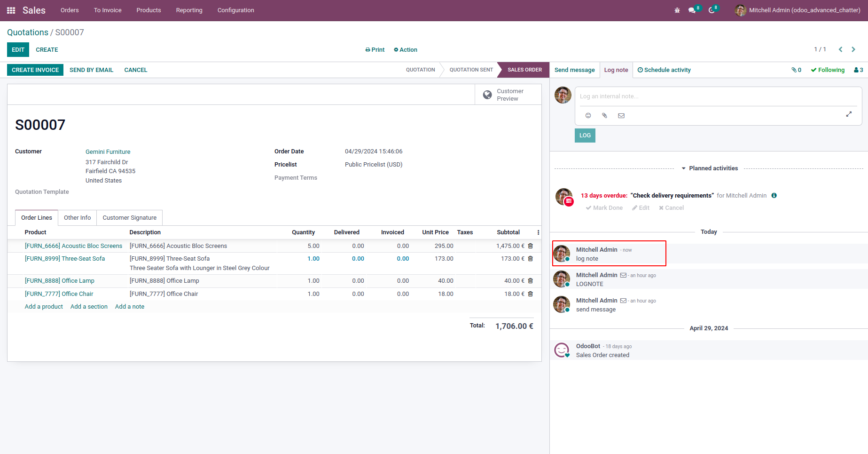This screenshot has width=868, height=454.
Task: Switch to the Customer Signature tab
Action: tap(130, 218)
